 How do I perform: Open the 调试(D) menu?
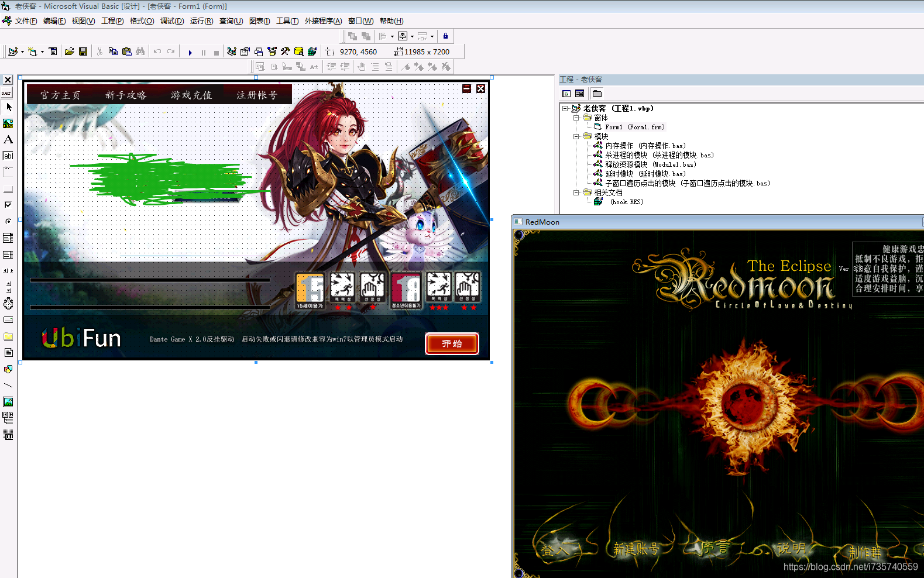[172, 21]
